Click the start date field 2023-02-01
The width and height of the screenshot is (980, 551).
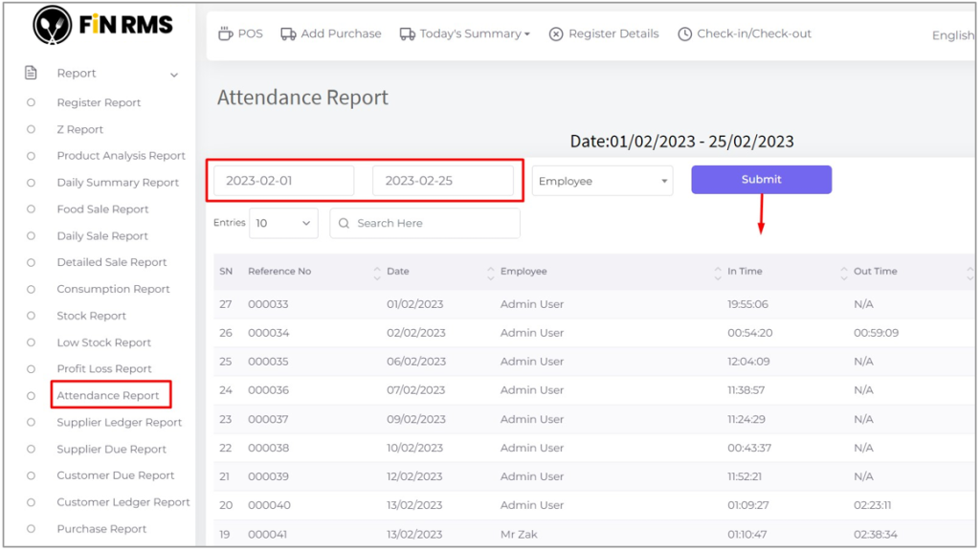pyautogui.click(x=283, y=181)
